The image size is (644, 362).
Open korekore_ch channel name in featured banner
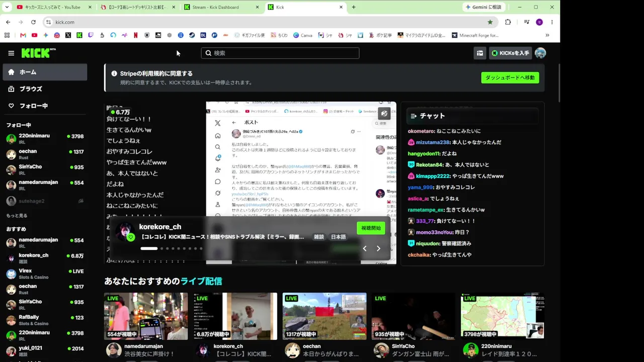point(160,227)
